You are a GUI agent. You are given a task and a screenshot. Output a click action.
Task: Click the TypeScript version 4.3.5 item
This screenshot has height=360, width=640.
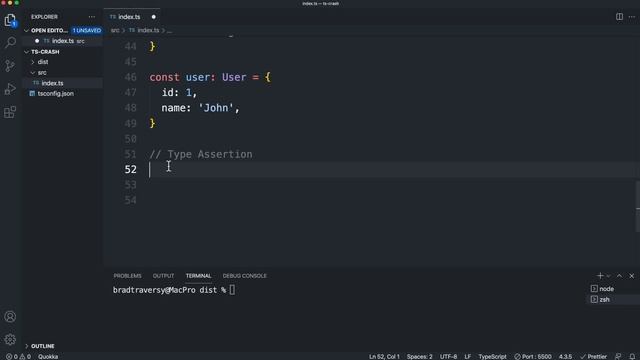(565, 357)
